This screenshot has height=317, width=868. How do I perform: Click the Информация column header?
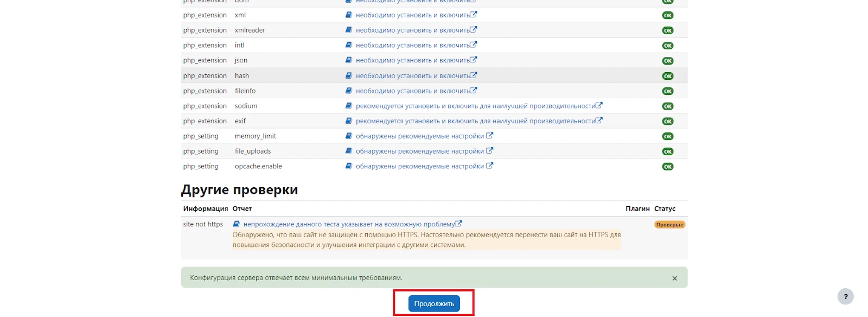tap(205, 208)
